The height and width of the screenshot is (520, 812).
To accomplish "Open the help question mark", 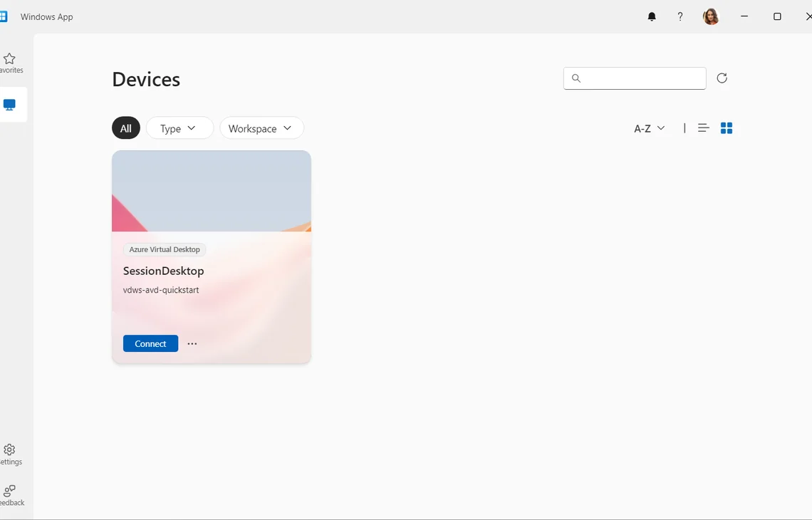I will 680,16.
